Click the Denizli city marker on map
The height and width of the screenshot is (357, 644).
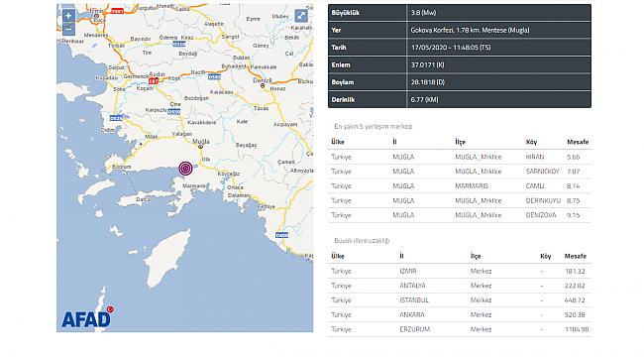(x=263, y=85)
